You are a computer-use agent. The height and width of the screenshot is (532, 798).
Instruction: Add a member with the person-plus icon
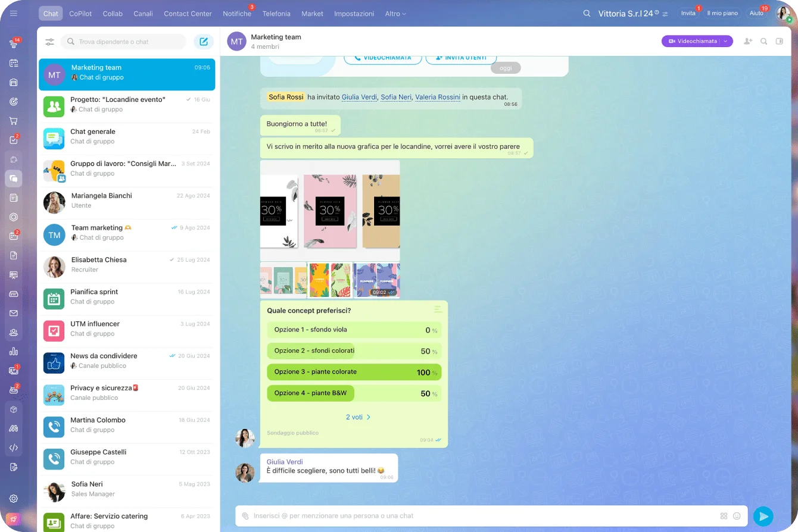747,41
